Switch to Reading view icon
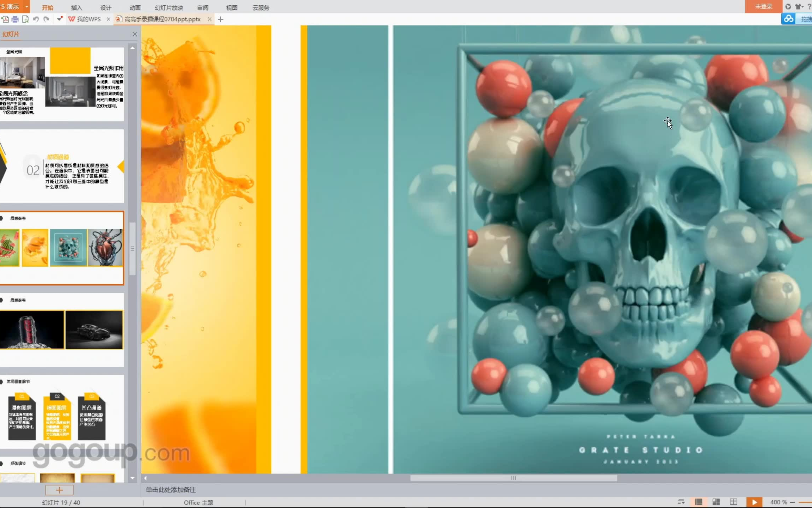Screen dimensions: 812x508 [x=733, y=502]
